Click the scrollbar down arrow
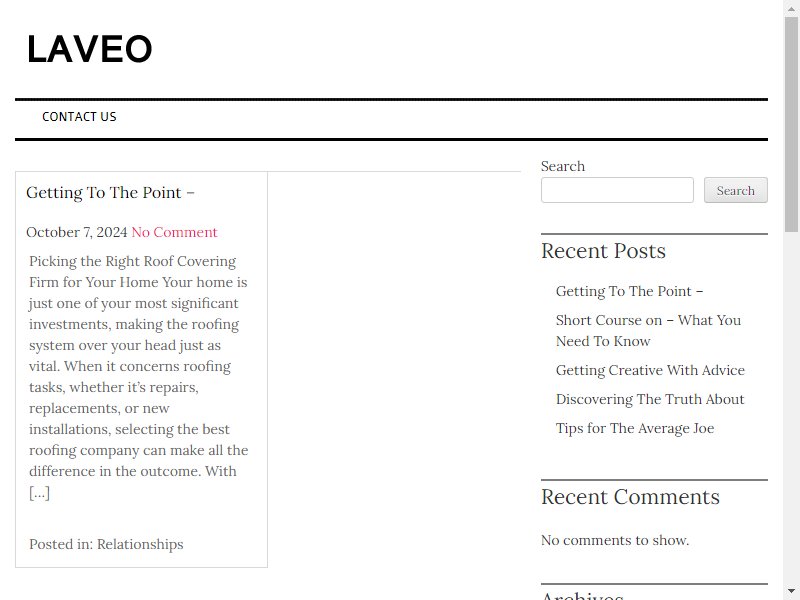The height and width of the screenshot is (600, 800). 791,592
